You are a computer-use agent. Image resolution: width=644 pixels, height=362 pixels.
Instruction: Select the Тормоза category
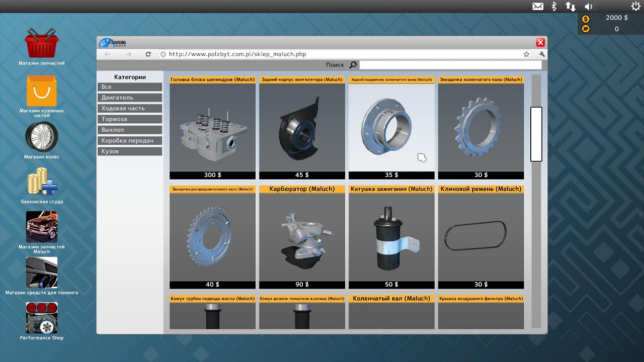point(130,119)
